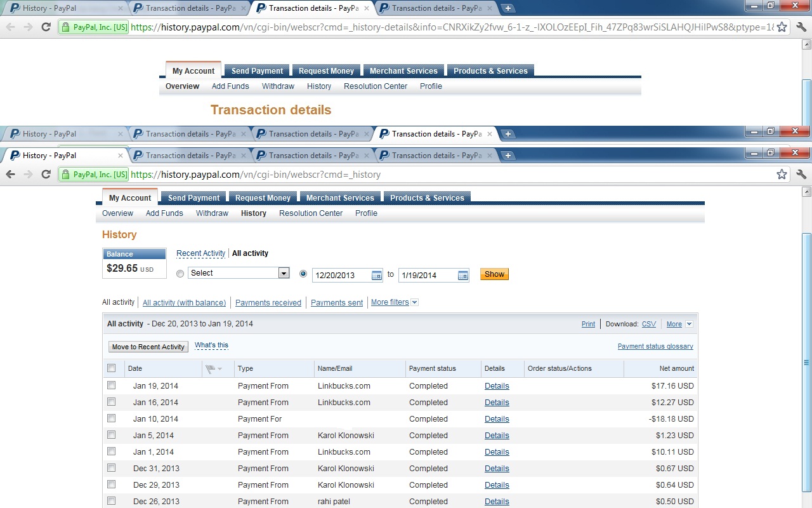The image size is (812, 508).
Task: Close History - PayPal tab in topmost window
Action: [121, 8]
